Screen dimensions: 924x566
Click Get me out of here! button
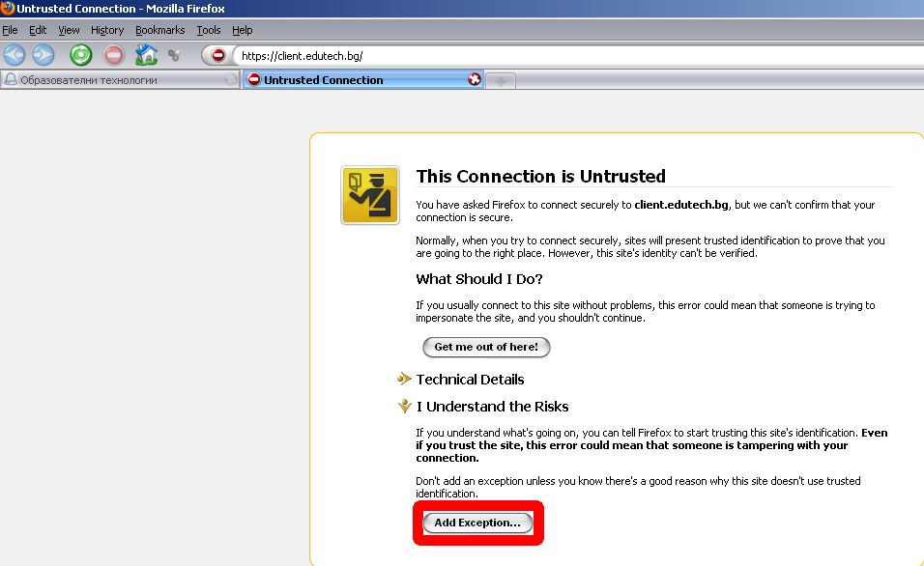tap(486, 347)
